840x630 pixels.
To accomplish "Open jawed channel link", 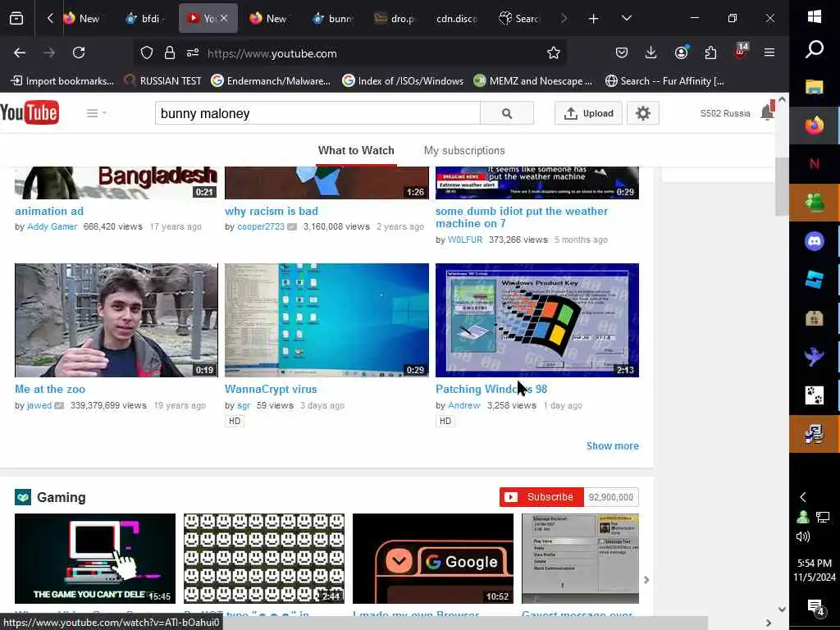I will click(x=39, y=405).
